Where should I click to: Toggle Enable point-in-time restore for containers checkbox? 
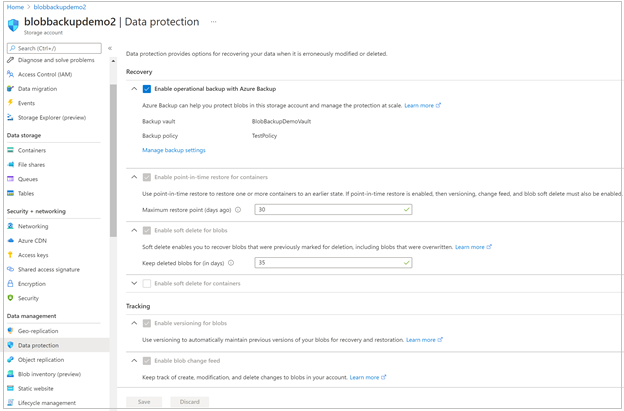tap(147, 177)
